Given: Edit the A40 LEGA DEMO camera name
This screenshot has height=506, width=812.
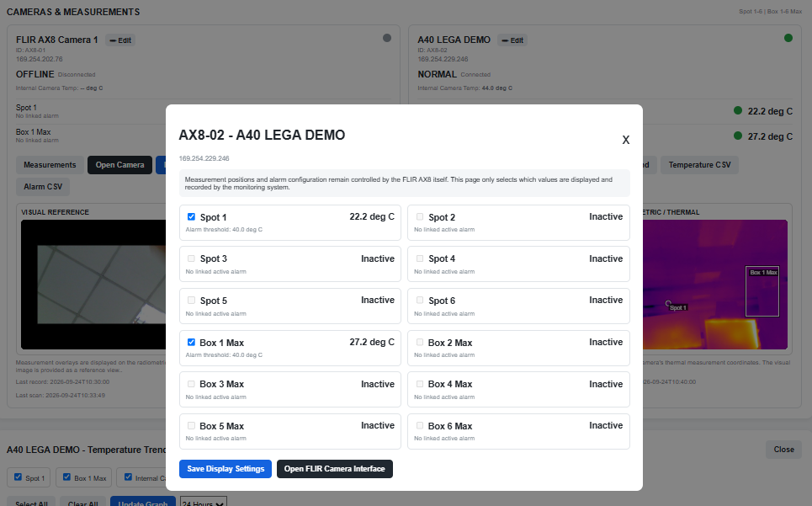Looking at the screenshot, I should [x=512, y=40].
